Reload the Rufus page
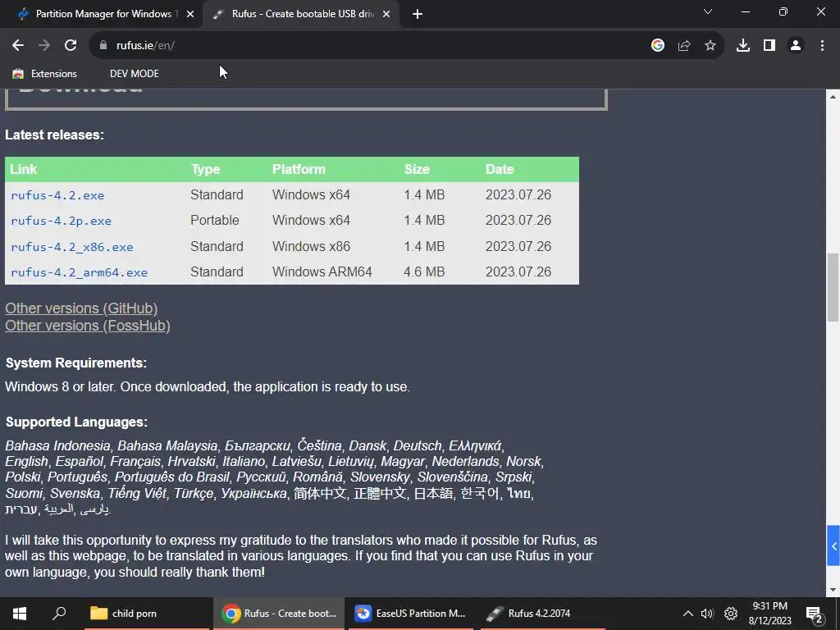Image resolution: width=840 pixels, height=630 pixels. pyautogui.click(x=71, y=46)
